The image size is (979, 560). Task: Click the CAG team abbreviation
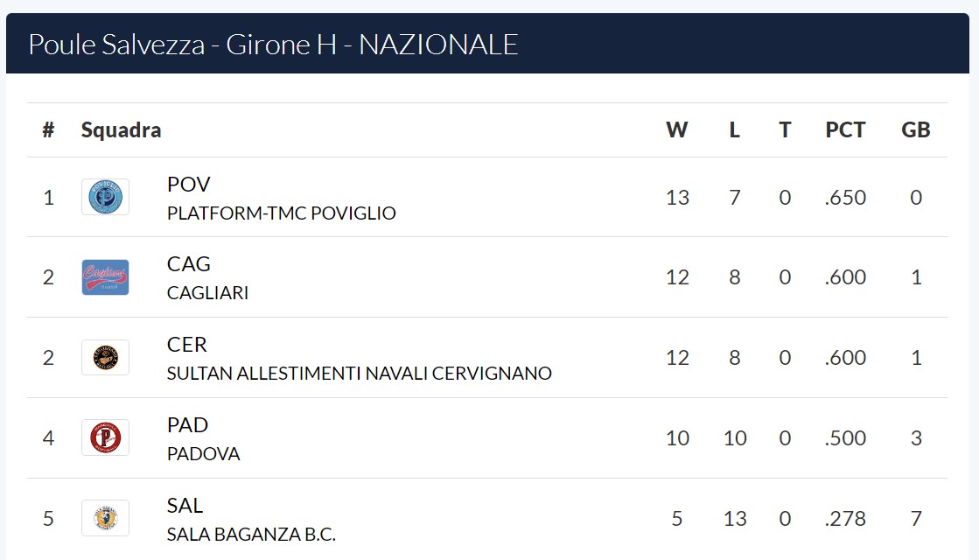click(189, 264)
